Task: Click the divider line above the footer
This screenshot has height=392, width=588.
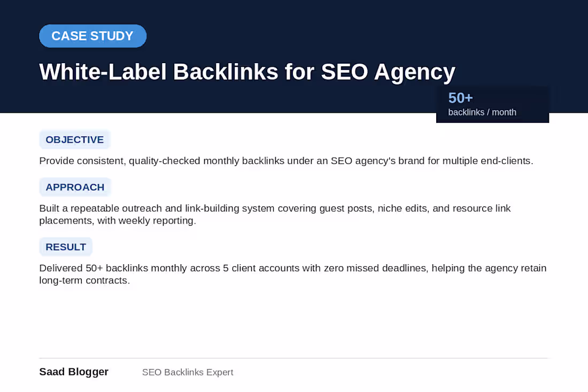Action: [x=293, y=358]
